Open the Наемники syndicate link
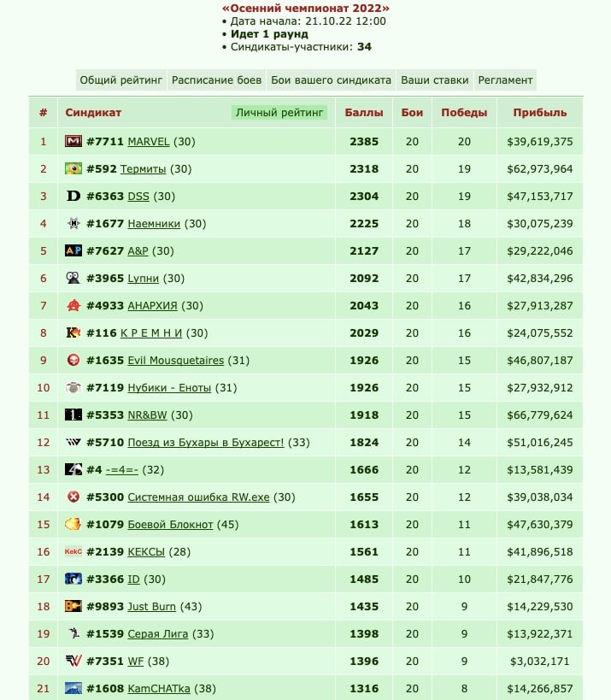The height and width of the screenshot is (700, 611). 154,223
